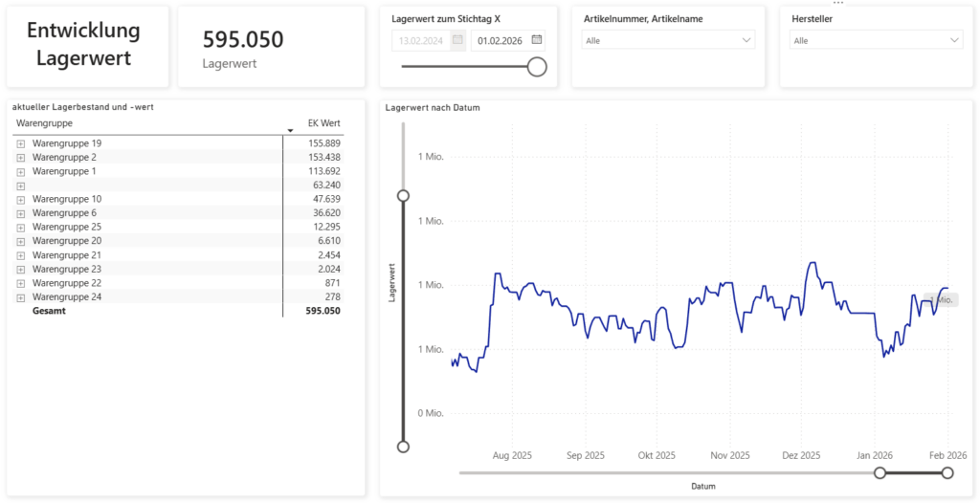
Task: Click the end date field showing 01.02.2026
Action: point(500,39)
